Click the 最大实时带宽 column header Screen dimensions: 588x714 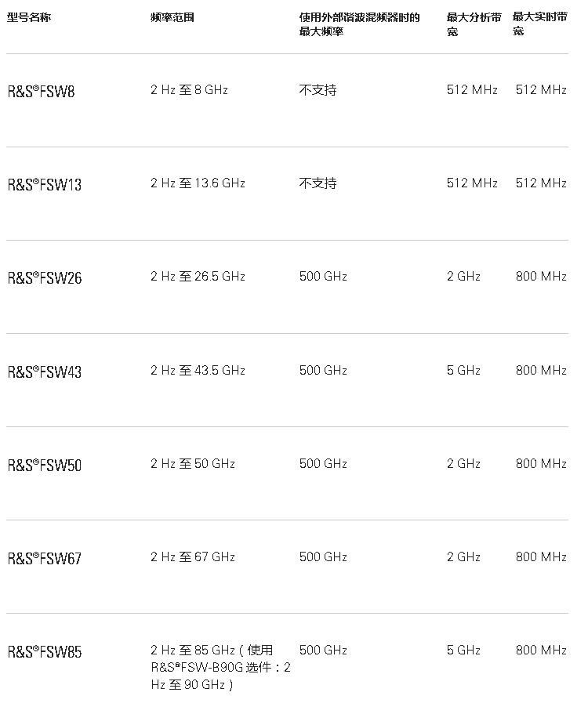(539, 24)
